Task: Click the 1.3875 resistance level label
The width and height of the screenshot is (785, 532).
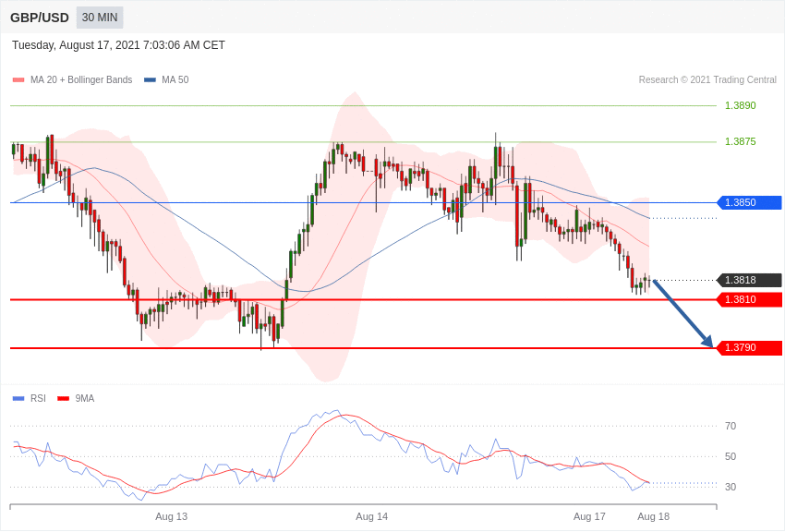Action: tap(741, 141)
